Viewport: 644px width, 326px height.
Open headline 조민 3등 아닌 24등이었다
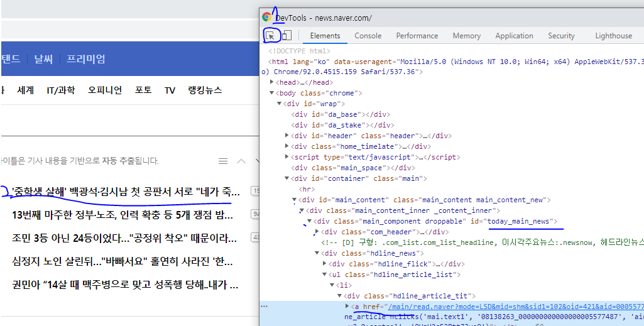point(124,237)
